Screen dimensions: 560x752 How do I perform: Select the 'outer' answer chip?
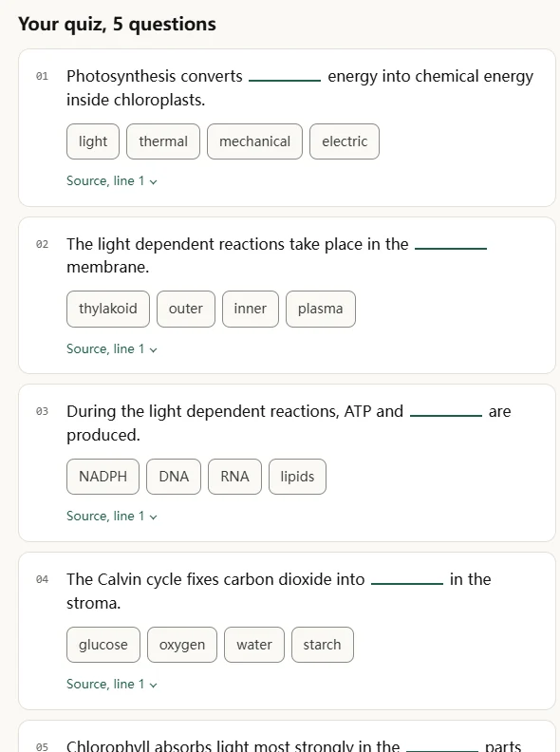pyautogui.click(x=185, y=309)
